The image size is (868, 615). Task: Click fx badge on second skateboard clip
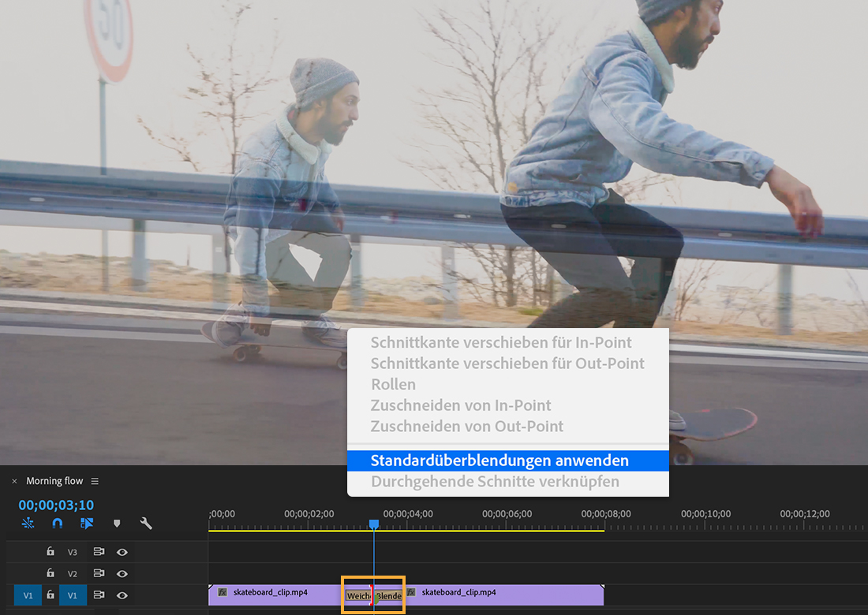pyautogui.click(x=411, y=592)
